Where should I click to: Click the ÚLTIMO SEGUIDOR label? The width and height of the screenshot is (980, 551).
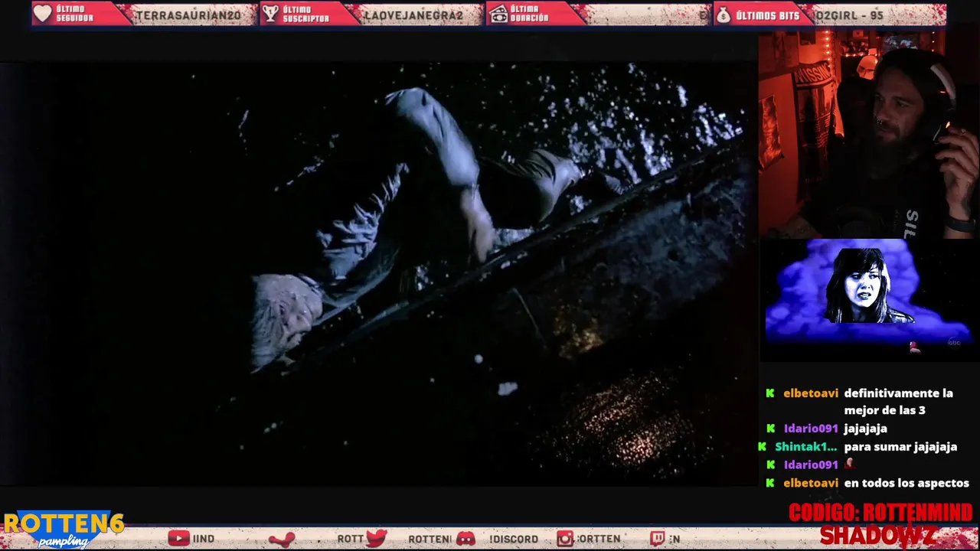74,14
